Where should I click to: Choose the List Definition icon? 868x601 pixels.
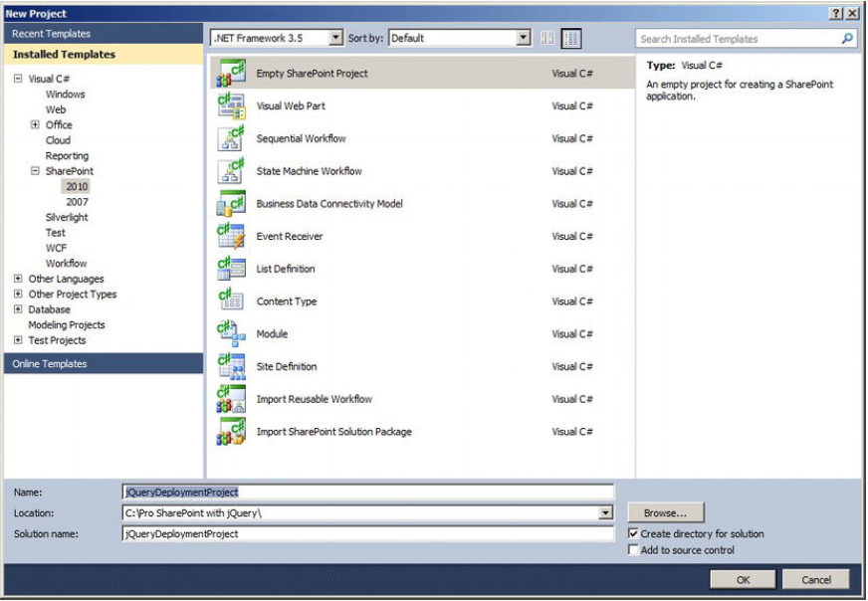pos(231,269)
